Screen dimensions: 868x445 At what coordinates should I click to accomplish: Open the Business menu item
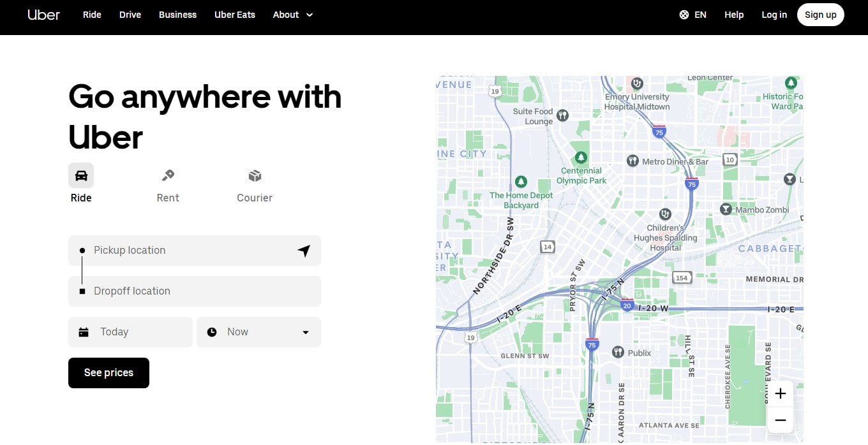point(177,15)
